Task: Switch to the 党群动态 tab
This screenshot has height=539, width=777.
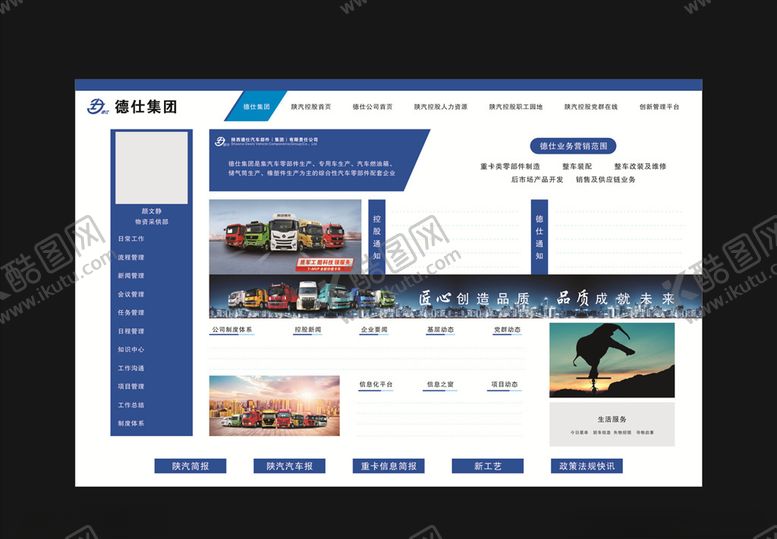Action: point(507,330)
